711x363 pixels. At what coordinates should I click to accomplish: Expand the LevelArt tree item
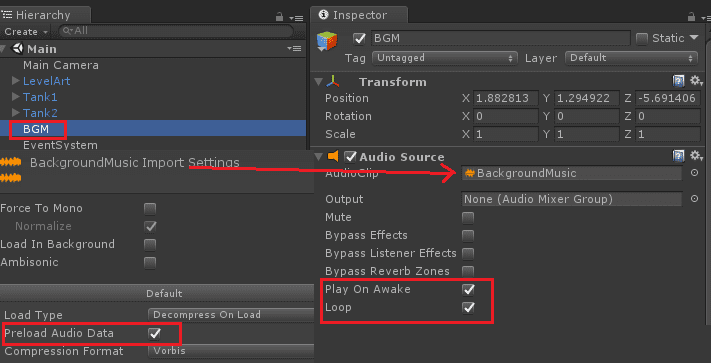tap(16, 81)
